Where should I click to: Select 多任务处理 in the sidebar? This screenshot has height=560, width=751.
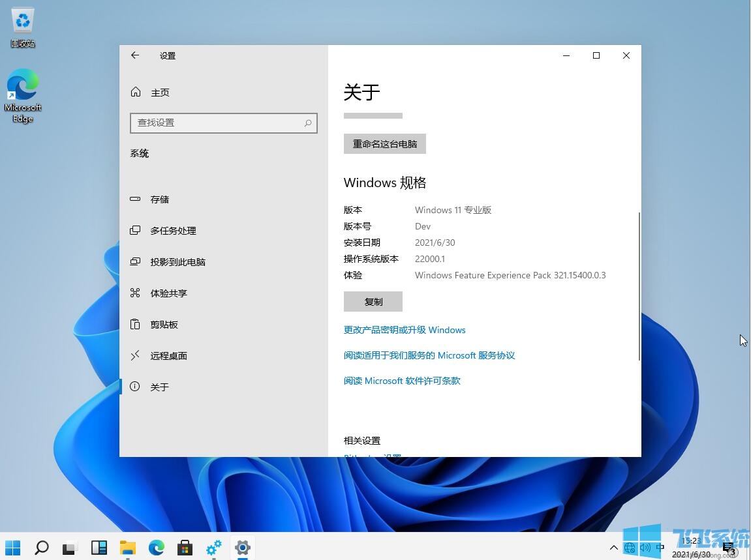(x=172, y=230)
